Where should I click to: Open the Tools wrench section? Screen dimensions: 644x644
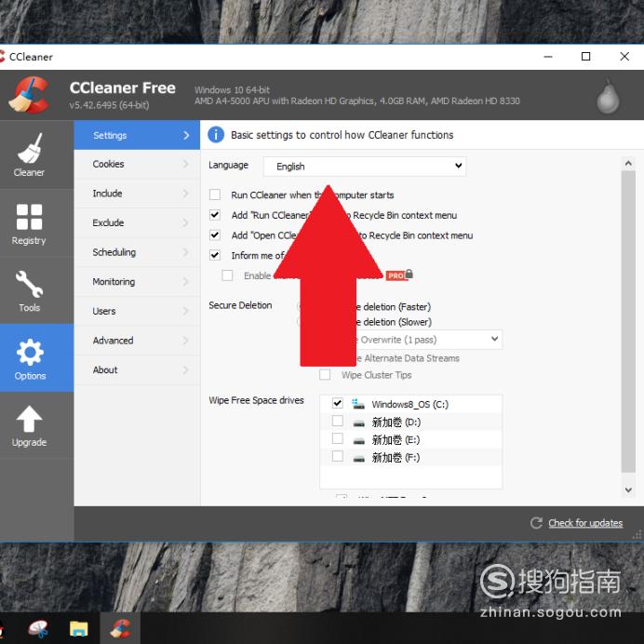pyautogui.click(x=29, y=290)
